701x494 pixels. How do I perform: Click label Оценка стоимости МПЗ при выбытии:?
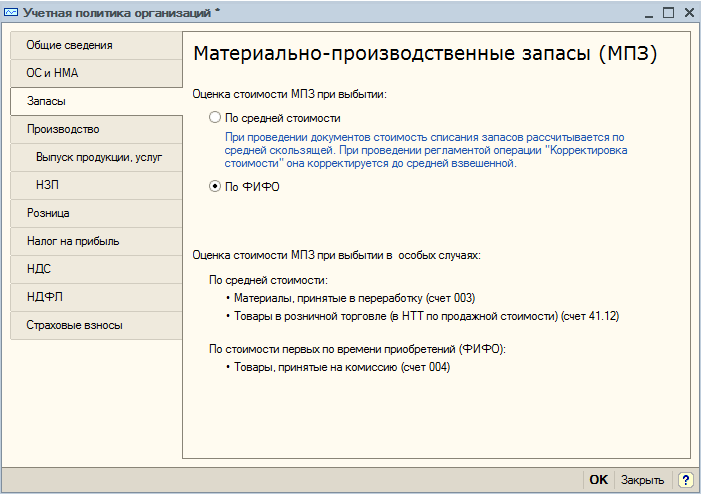click(x=289, y=94)
